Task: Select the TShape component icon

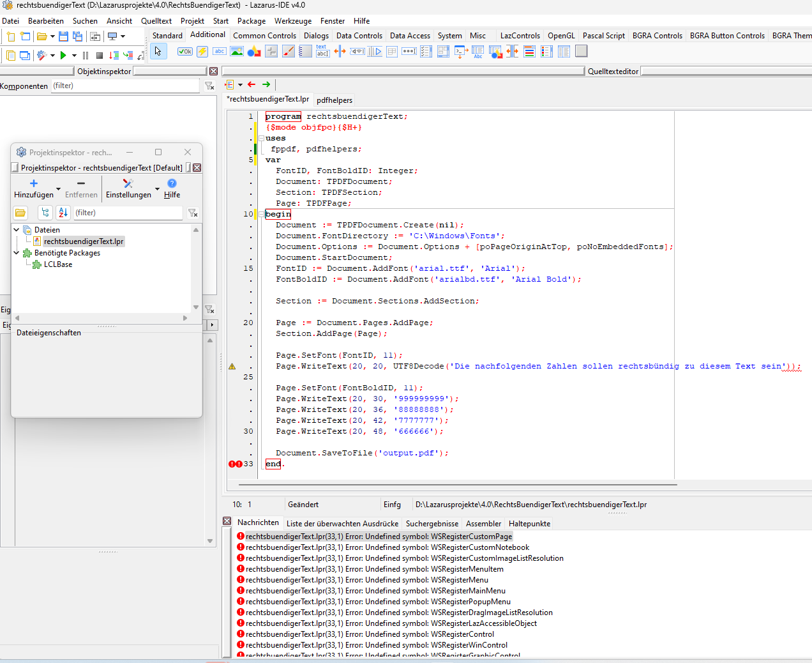Action: 253,52
